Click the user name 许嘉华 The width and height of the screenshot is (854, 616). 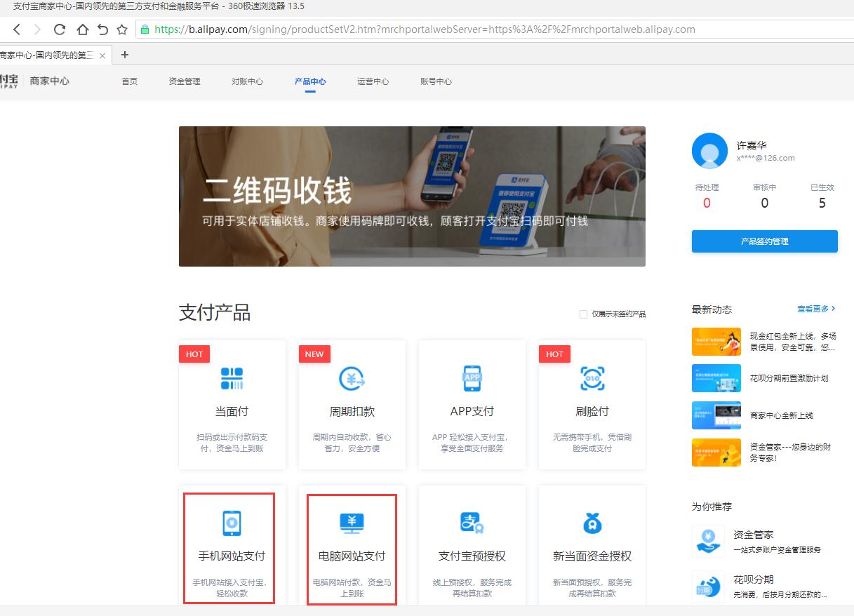pyautogui.click(x=752, y=145)
